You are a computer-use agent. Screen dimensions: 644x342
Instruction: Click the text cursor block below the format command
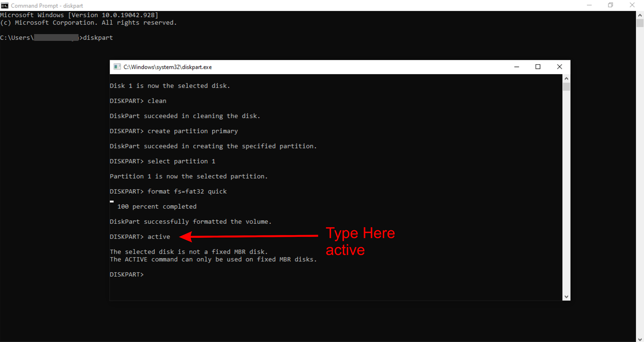112,201
